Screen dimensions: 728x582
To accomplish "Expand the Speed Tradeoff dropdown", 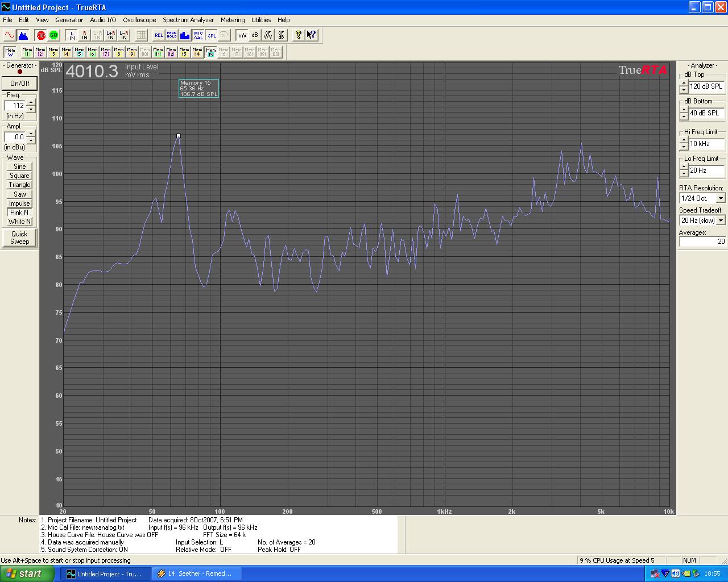I will (x=721, y=221).
